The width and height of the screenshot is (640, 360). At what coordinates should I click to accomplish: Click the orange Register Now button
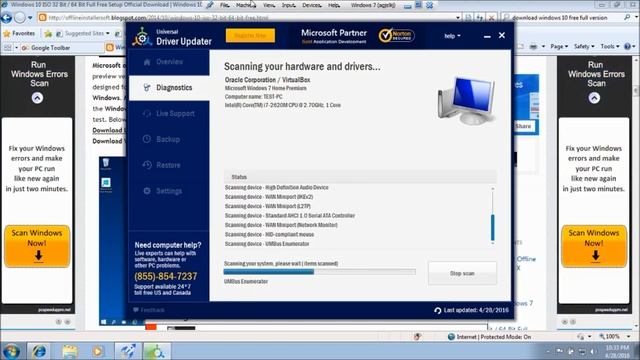tap(250, 36)
